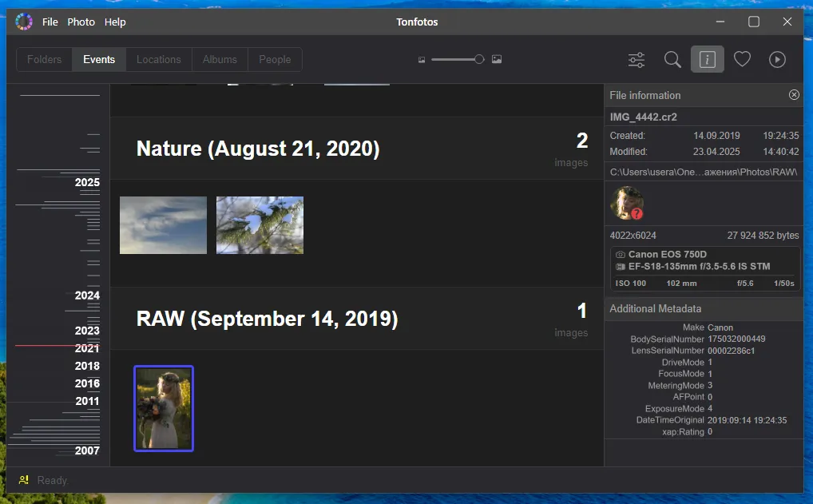Click the EF-S18-135mm lens label
Image resolution: width=813 pixels, height=504 pixels.
click(x=699, y=267)
